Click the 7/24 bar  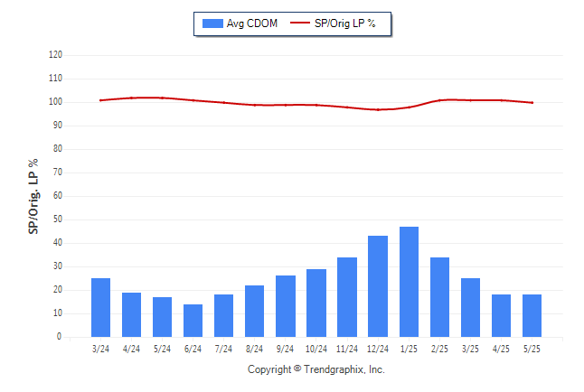pos(224,316)
